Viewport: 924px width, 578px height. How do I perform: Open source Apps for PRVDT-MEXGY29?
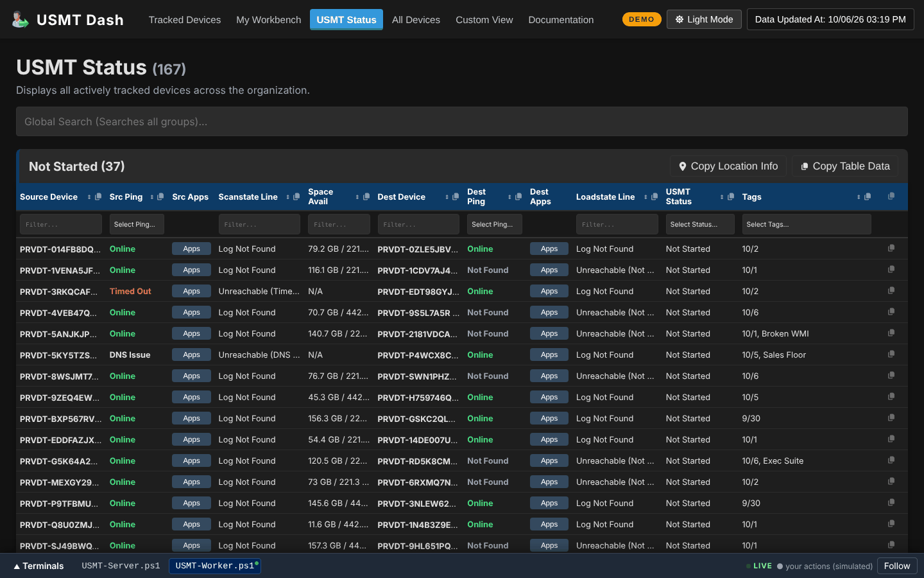tap(191, 482)
